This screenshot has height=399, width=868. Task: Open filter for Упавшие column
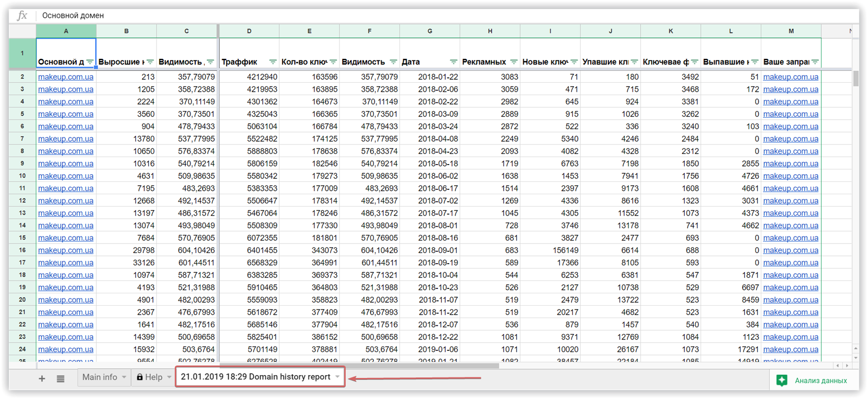coord(634,62)
